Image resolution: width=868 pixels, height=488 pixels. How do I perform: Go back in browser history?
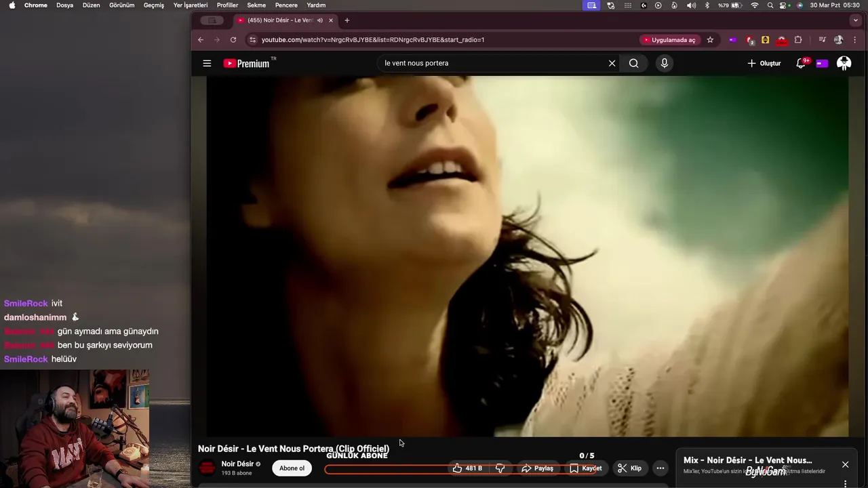coord(201,40)
